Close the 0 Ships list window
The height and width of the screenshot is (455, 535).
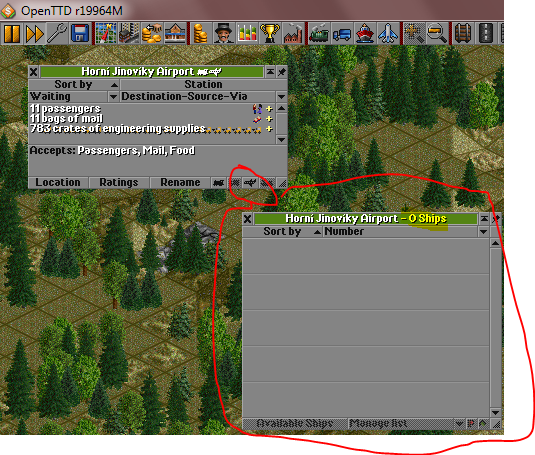[248, 219]
